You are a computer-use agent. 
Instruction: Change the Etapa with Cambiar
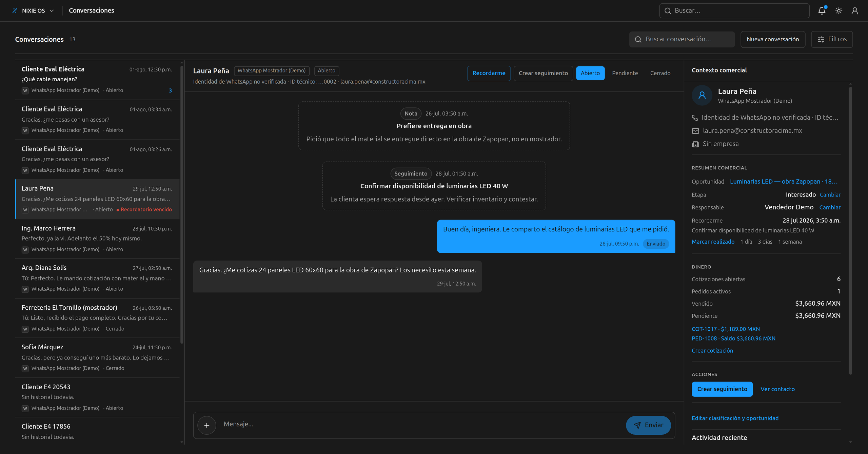[x=830, y=195]
